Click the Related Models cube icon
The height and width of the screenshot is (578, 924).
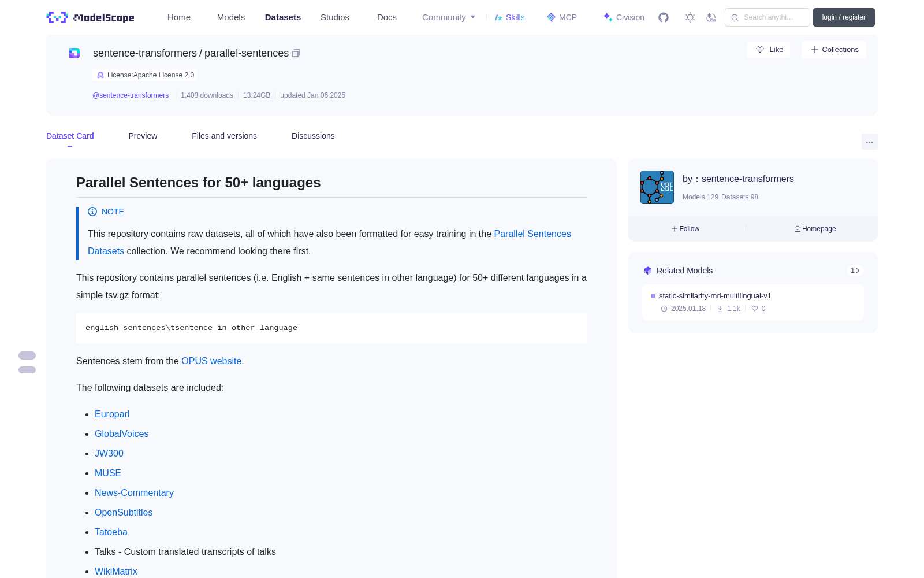pyautogui.click(x=648, y=271)
